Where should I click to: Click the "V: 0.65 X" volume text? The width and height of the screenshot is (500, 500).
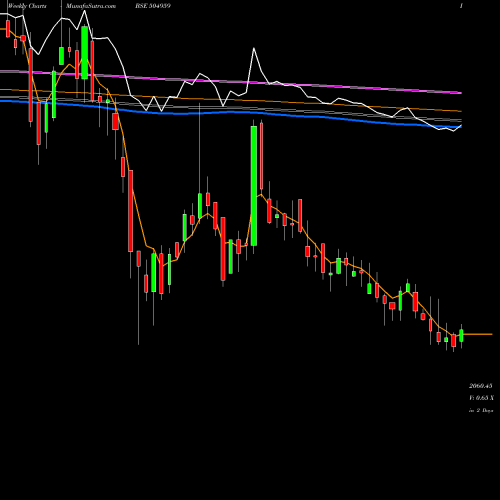[481, 398]
